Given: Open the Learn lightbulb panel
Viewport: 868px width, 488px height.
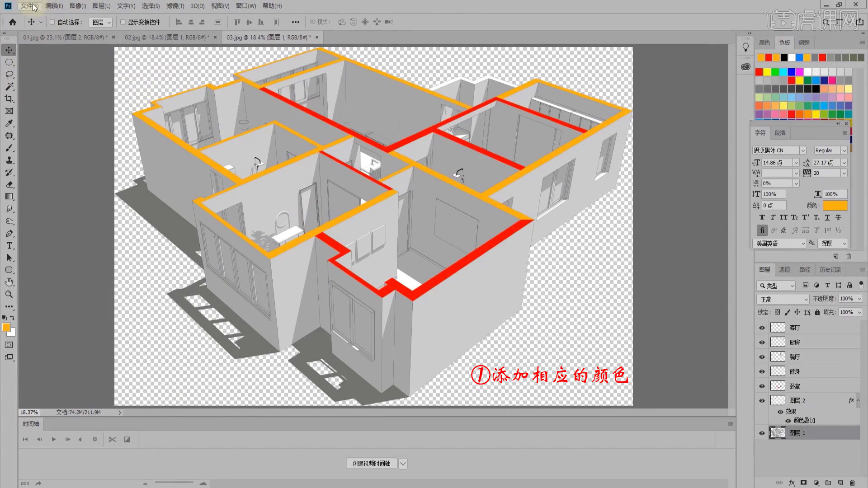Looking at the screenshot, I should click(x=746, y=47).
